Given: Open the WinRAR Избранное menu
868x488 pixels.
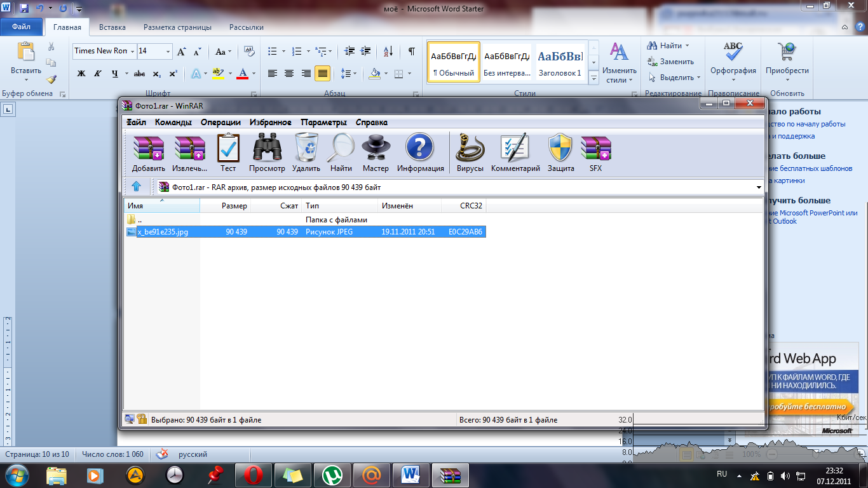Looking at the screenshot, I should (271, 123).
